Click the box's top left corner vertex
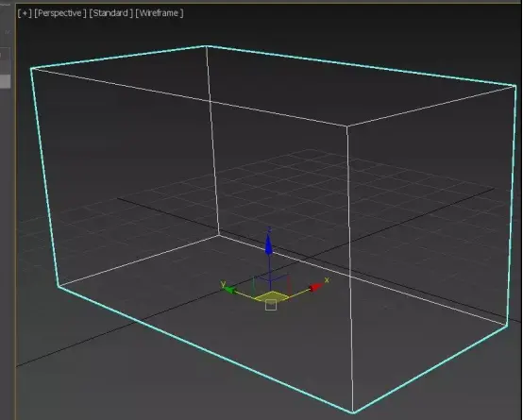 (31, 68)
